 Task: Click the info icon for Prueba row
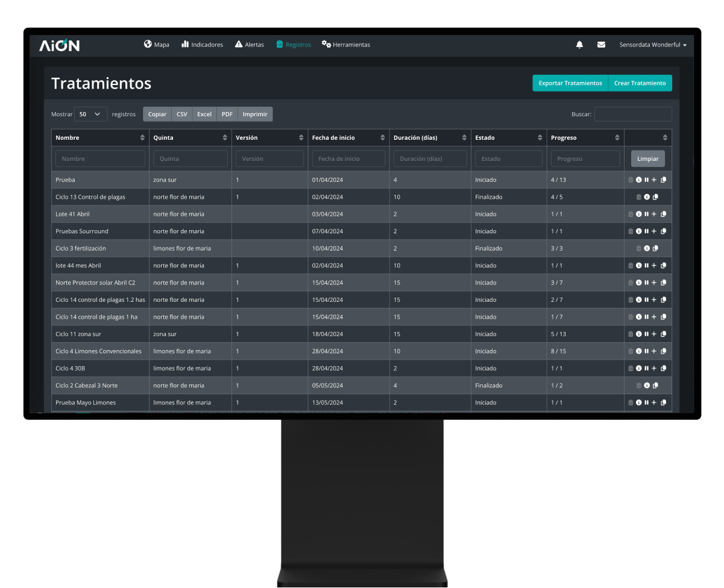pyautogui.click(x=638, y=180)
